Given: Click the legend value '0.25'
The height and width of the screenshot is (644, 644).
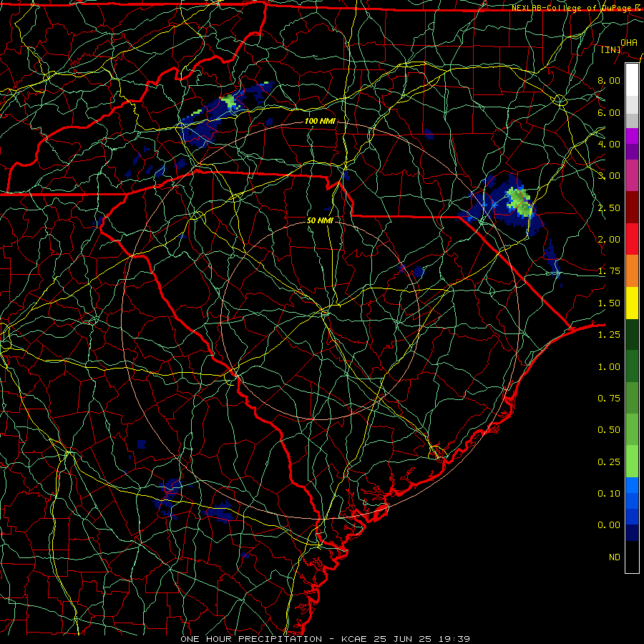Looking at the screenshot, I should point(609,462).
